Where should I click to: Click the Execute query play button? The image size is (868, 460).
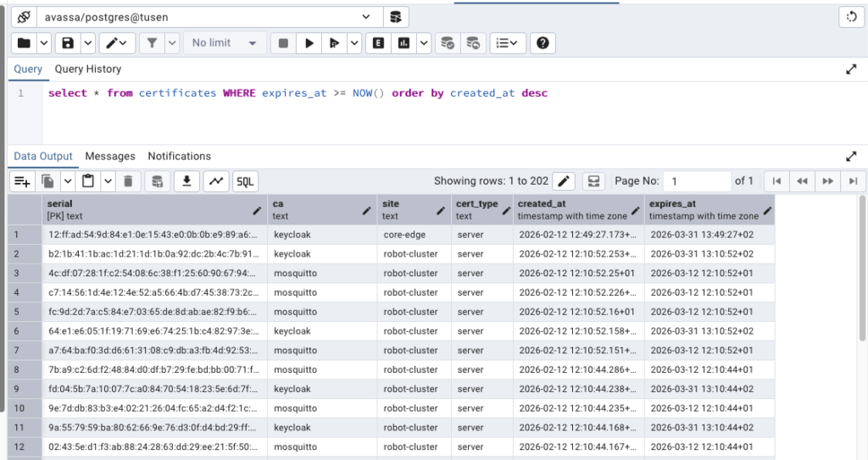pos(309,42)
